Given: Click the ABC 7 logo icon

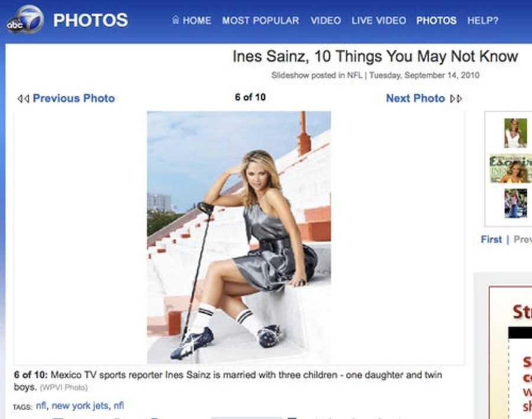Looking at the screenshot, I should 25,20.
